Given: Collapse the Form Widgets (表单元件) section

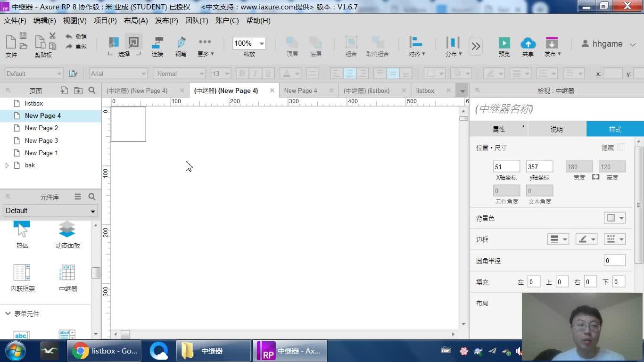Looking at the screenshot, I should click(x=8, y=314).
